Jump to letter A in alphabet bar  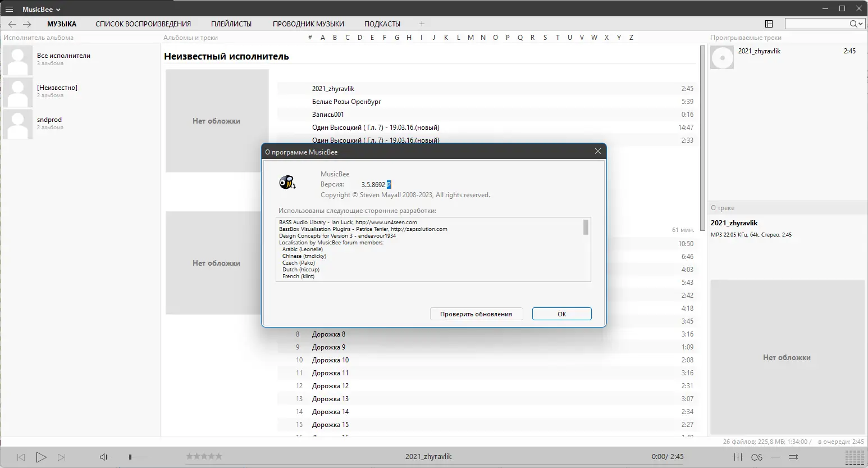point(323,38)
